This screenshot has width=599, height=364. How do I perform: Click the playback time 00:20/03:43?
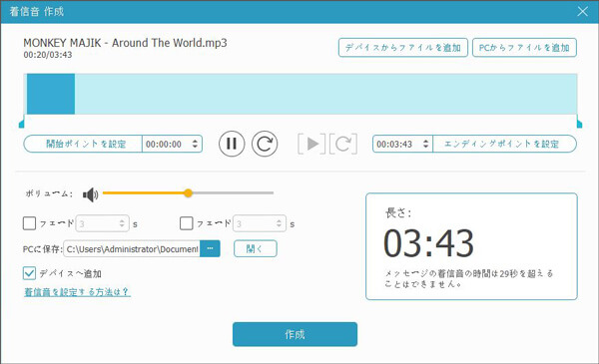point(48,55)
